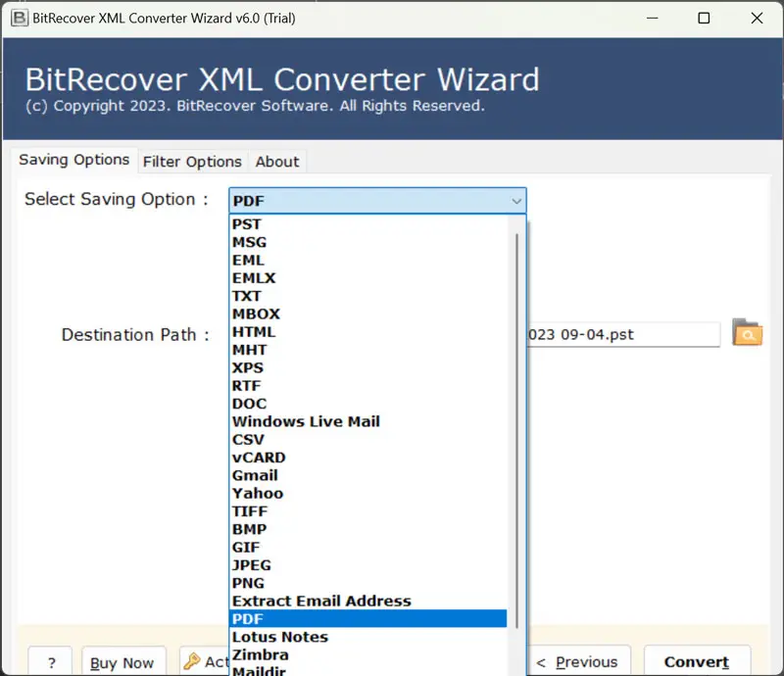Screen dimensions: 784x676
Task: Choose BMP image format
Action: click(x=368, y=529)
